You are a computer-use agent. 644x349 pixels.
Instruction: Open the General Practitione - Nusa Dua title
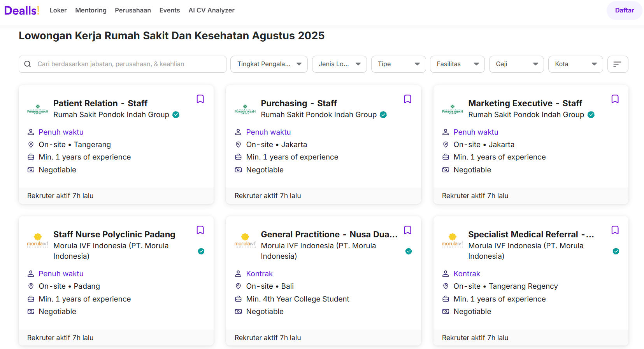click(x=329, y=235)
